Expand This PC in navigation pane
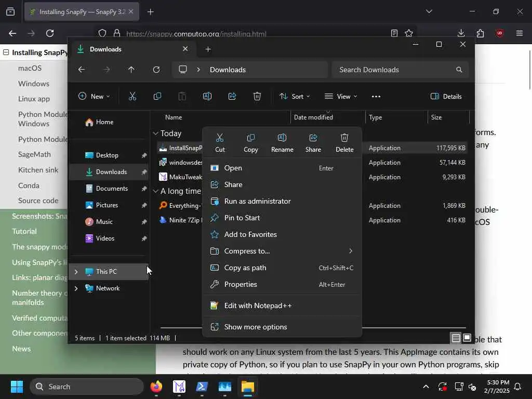Screen dimensions: 532x399 click(76, 271)
